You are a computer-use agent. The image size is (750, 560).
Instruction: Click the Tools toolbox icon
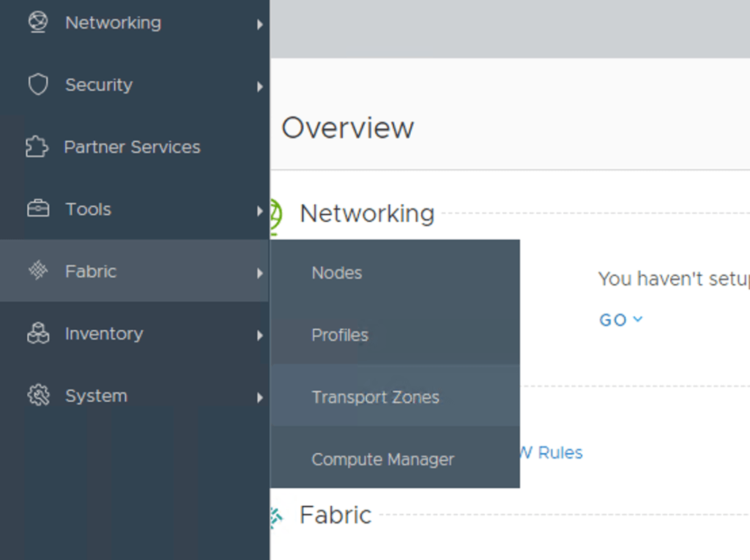click(37, 209)
